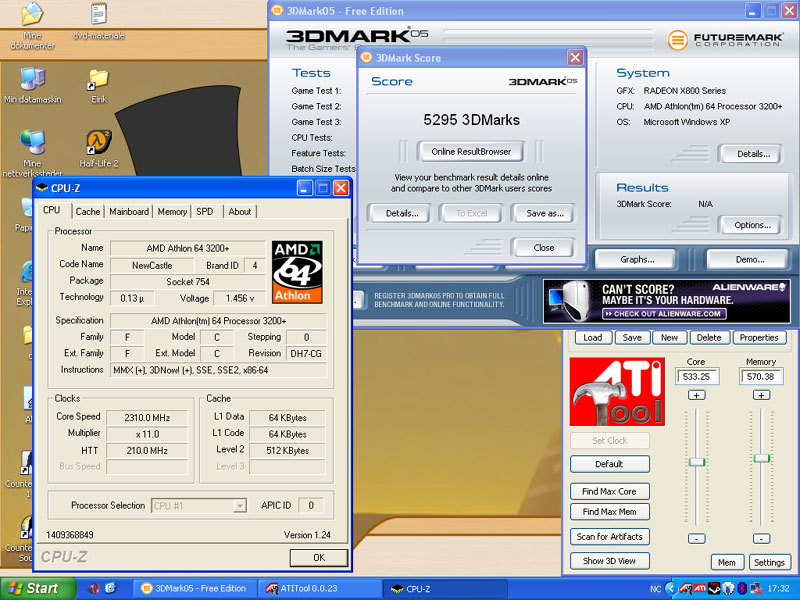
Task: Open System Details in 3DMark05
Action: [x=753, y=154]
